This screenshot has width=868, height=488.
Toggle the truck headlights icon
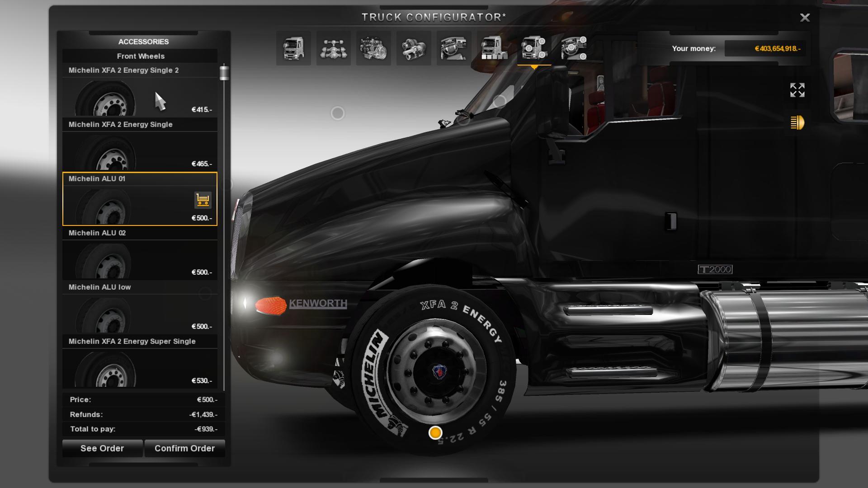pos(797,122)
